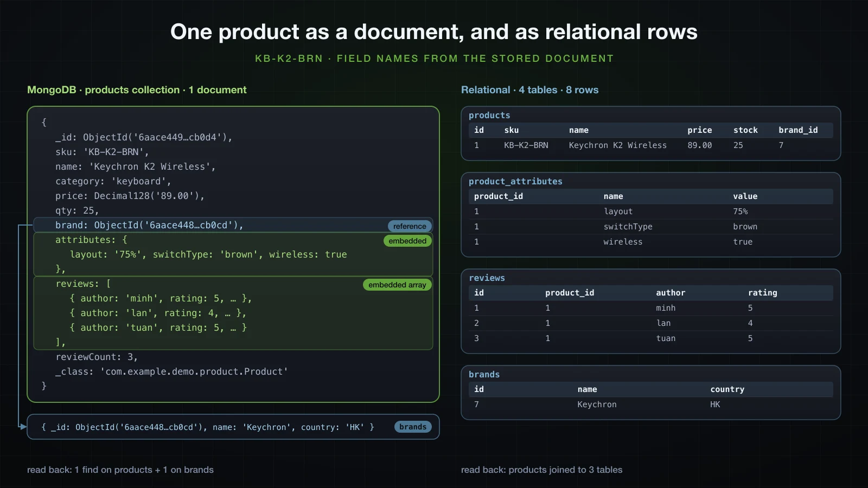Viewport: 868px width, 488px height.
Task: Click the 'brand_id' column header in products
Action: pyautogui.click(x=798, y=130)
